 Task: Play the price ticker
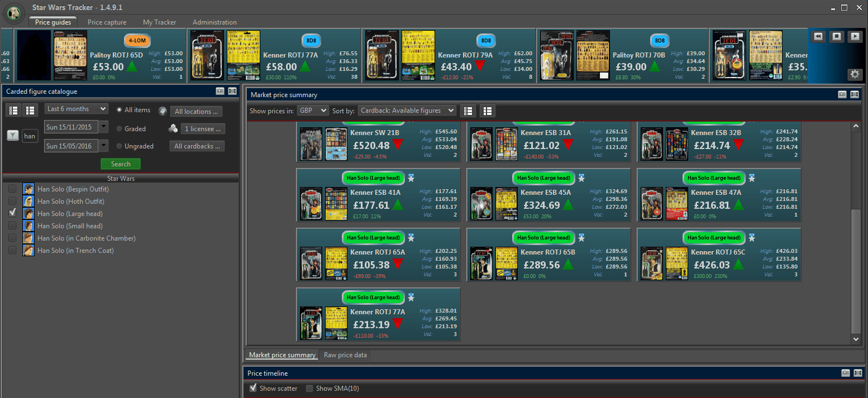click(x=854, y=36)
